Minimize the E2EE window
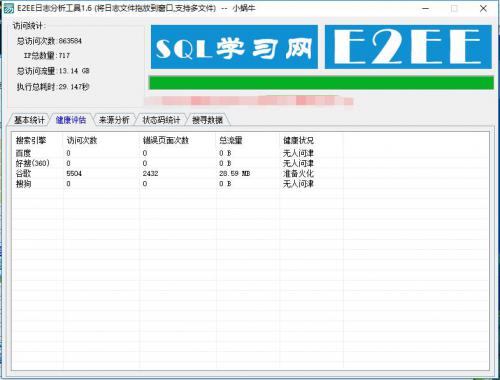 pos(426,9)
